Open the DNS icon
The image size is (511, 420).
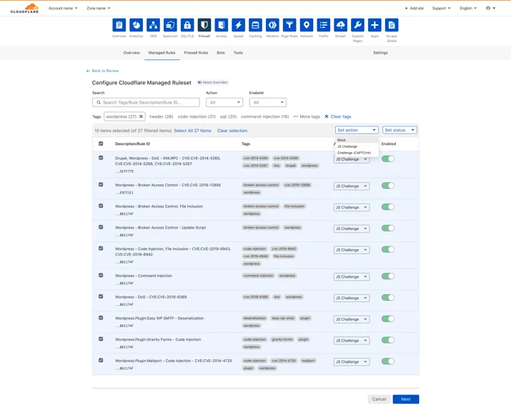[153, 25]
